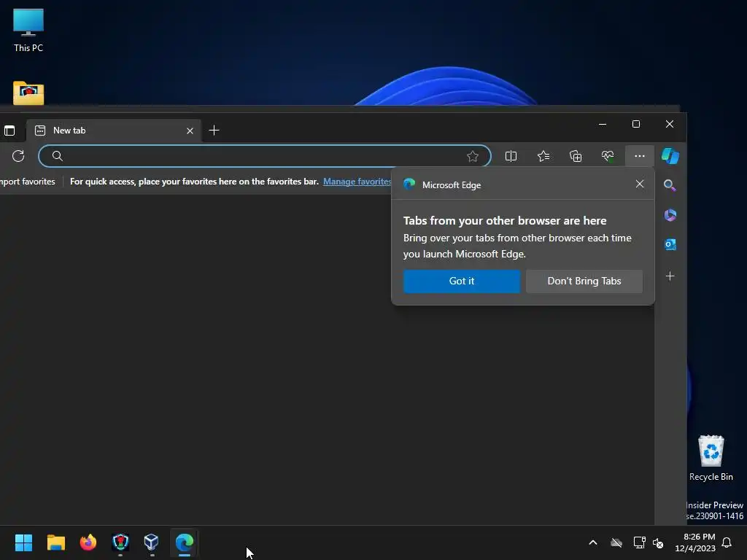Select Microsoft Edge taskbar icon
This screenshot has height=560, width=747.
(185, 542)
